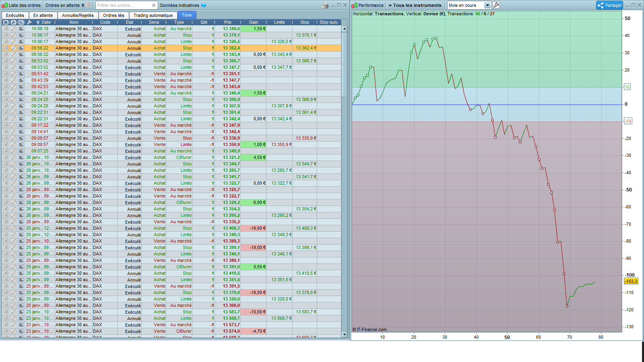Click the IT-Finance.com credit on the chart

[x=369, y=329]
